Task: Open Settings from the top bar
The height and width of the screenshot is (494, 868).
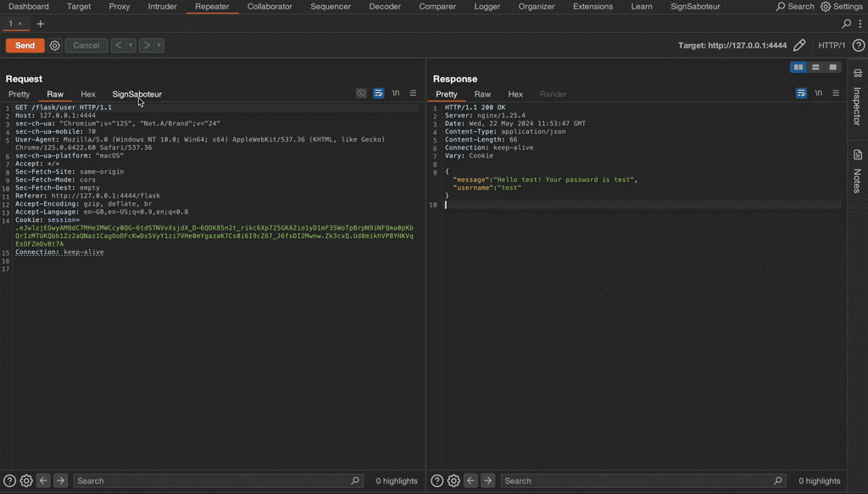Action: (842, 7)
